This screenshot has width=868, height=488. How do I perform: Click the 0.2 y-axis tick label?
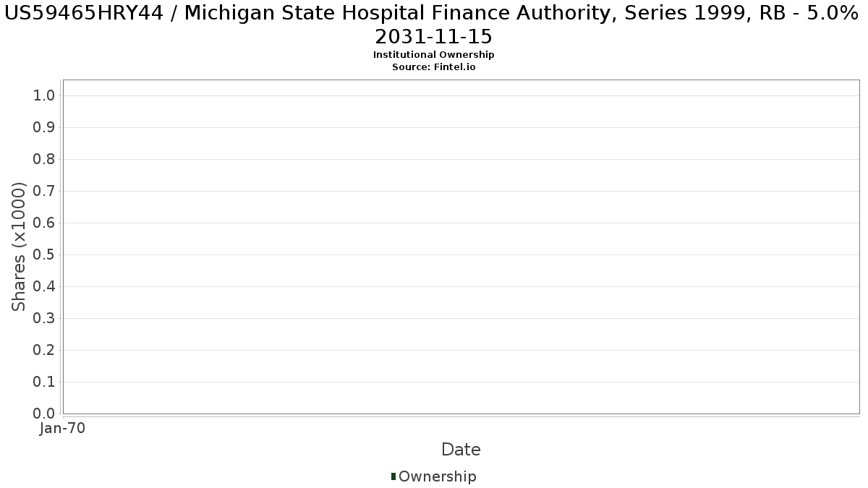click(44, 351)
